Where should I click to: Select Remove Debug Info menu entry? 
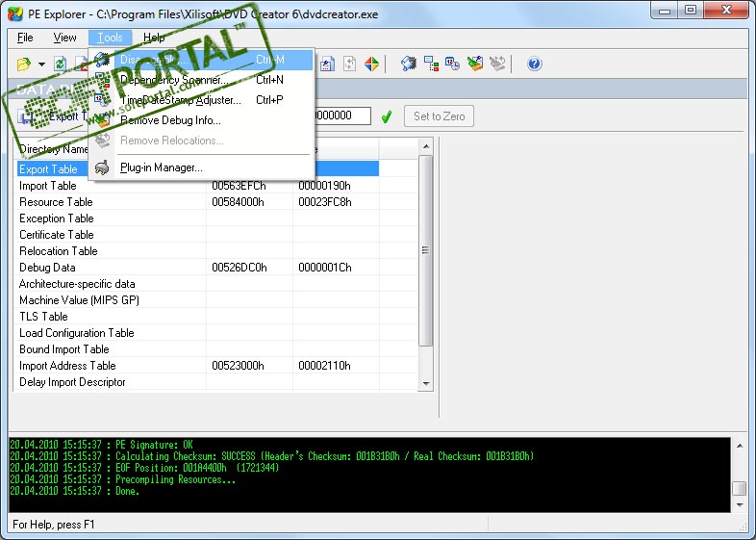tap(202, 120)
